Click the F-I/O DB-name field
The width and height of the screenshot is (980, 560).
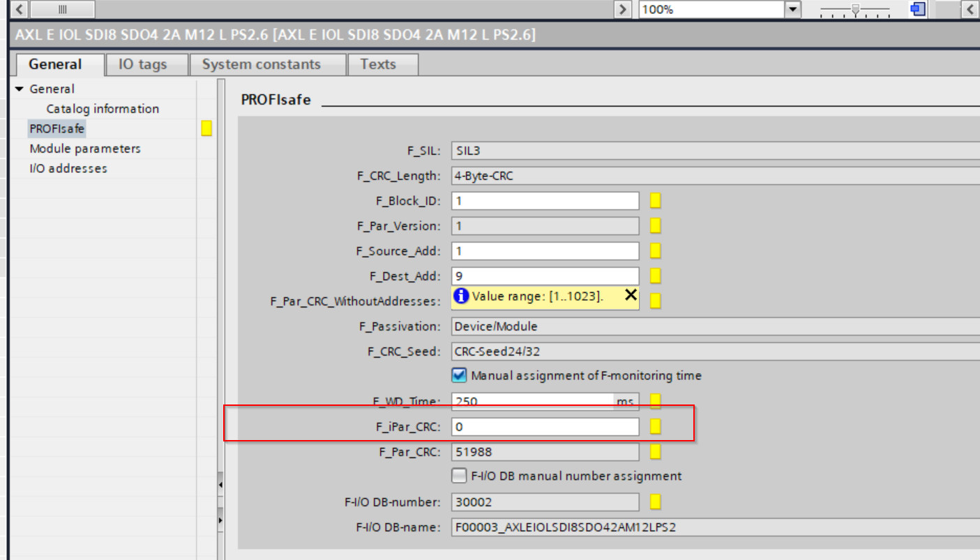pos(715,527)
